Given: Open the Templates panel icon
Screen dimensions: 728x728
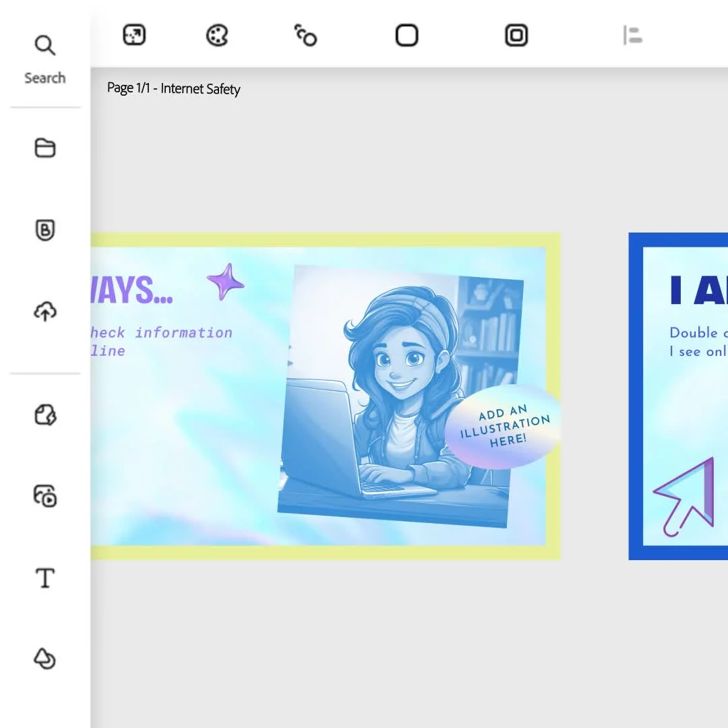Looking at the screenshot, I should 45,415.
